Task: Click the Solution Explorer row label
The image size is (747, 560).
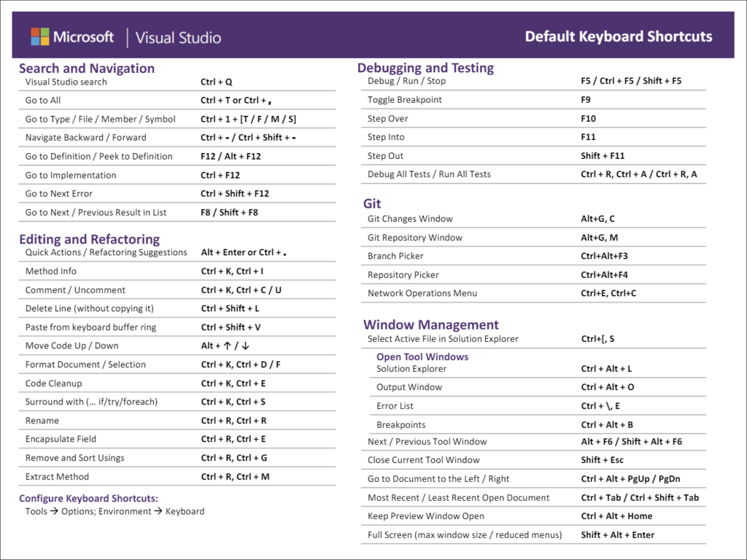Action: coord(411,369)
